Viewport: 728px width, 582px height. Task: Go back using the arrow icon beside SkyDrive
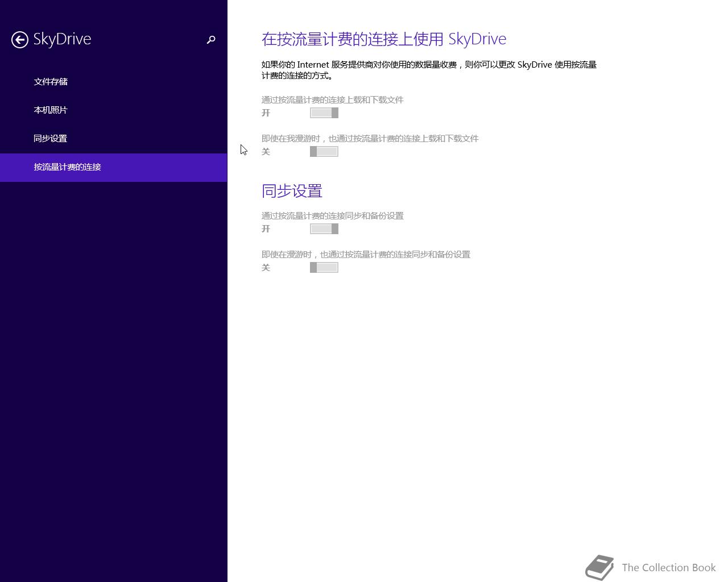20,40
